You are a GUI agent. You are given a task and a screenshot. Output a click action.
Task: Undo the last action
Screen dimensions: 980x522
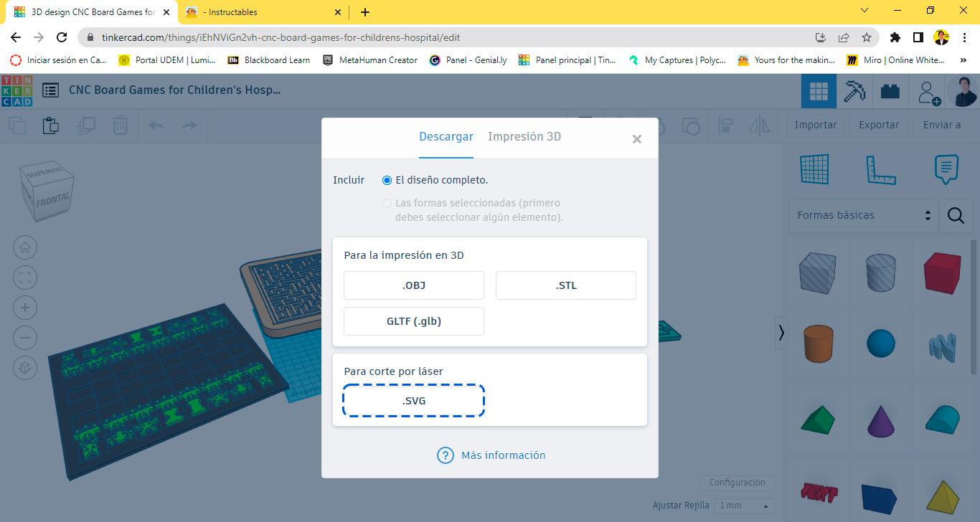[156, 125]
